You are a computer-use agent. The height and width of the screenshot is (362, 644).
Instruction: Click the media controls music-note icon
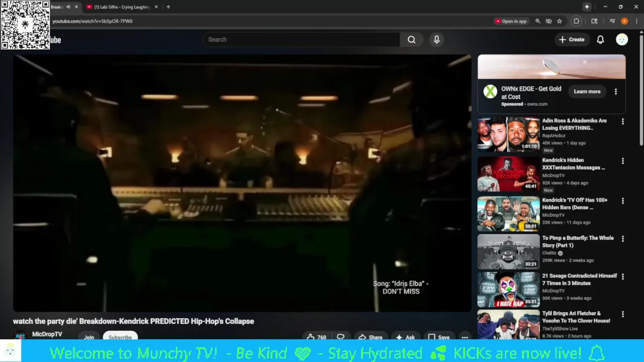[x=612, y=21]
